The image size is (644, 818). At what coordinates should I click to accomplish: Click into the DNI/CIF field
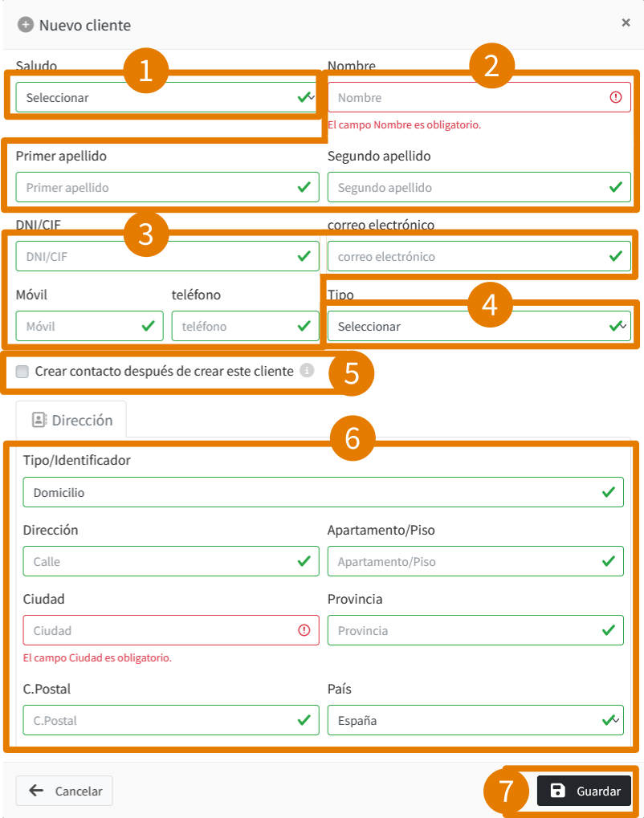click(x=167, y=256)
